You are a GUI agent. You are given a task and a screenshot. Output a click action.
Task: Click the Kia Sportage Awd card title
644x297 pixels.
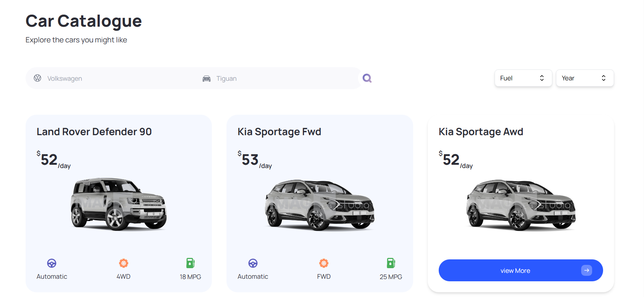(481, 132)
